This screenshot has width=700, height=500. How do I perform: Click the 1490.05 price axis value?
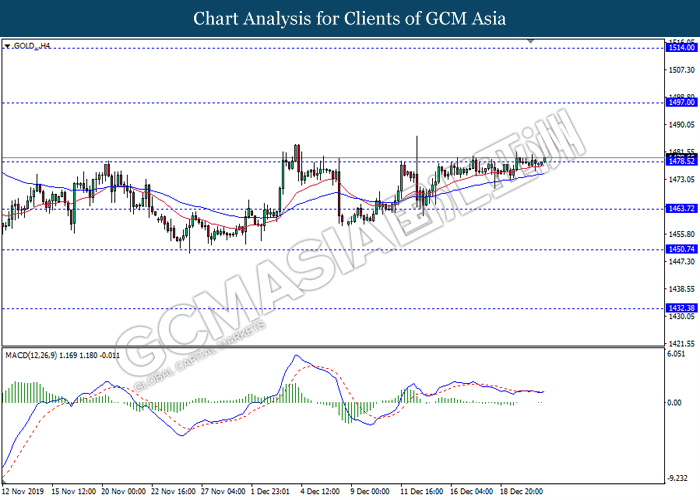pyautogui.click(x=681, y=125)
